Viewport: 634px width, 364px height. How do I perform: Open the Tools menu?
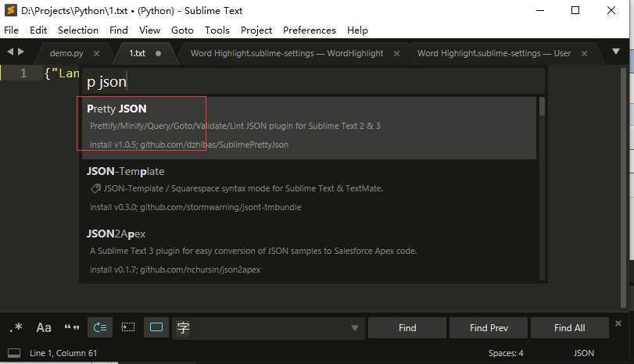point(217,30)
